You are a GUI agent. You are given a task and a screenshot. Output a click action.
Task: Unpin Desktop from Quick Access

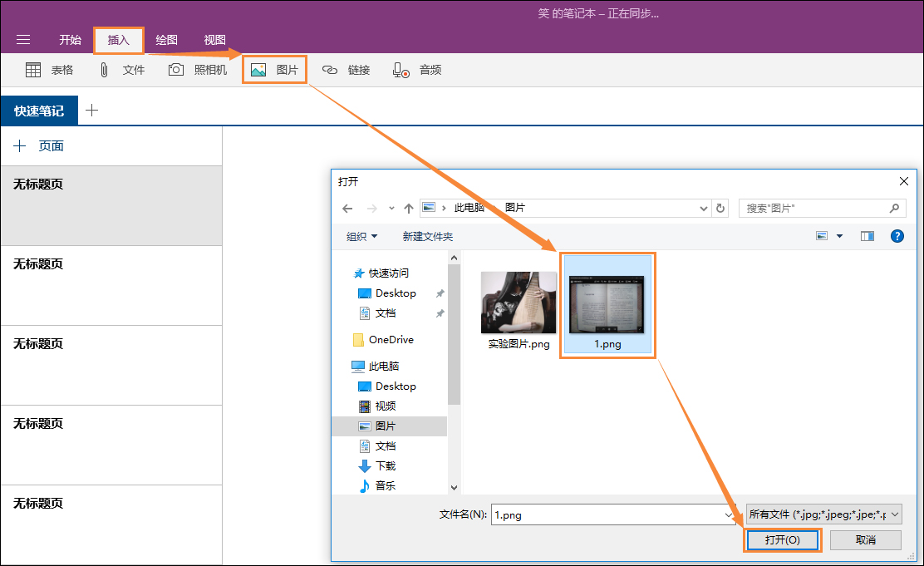coord(440,293)
